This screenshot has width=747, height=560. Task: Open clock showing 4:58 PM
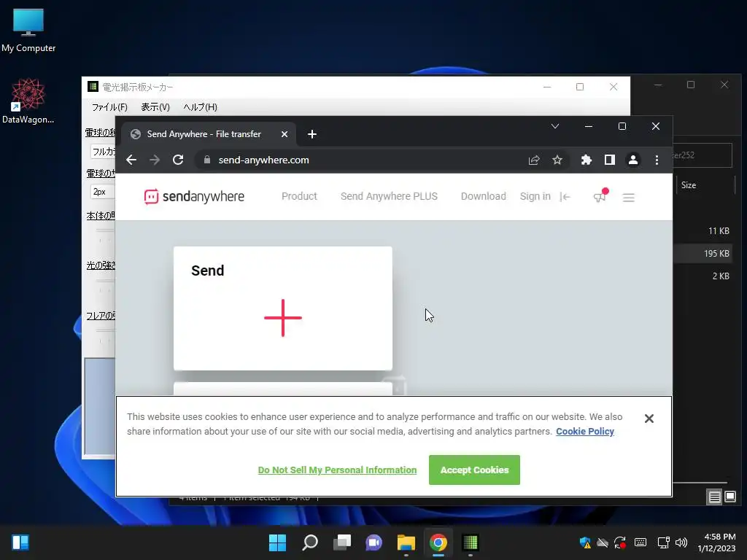click(x=717, y=542)
